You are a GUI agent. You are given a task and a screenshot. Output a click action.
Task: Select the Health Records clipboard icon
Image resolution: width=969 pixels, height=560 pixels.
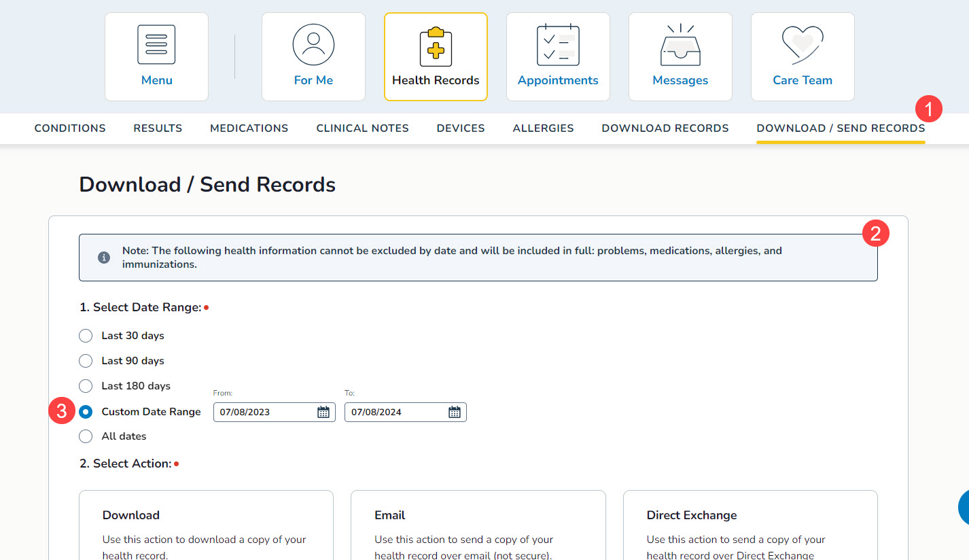(436, 46)
